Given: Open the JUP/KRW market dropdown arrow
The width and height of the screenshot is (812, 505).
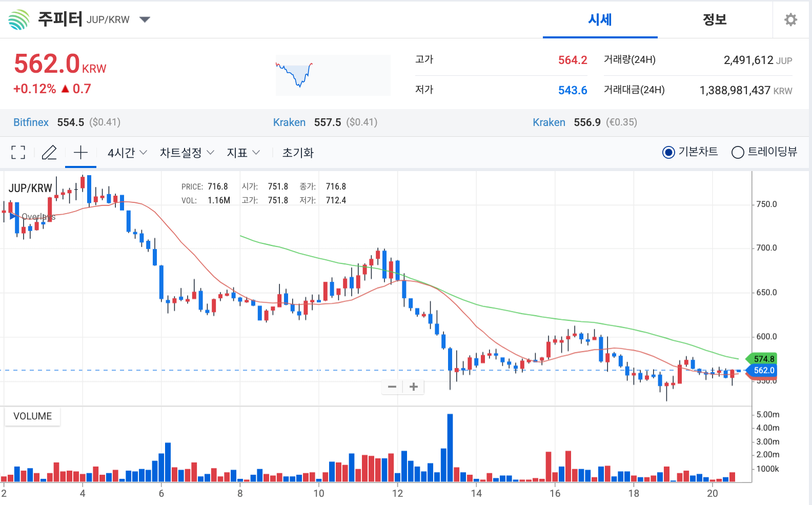Looking at the screenshot, I should [x=145, y=19].
